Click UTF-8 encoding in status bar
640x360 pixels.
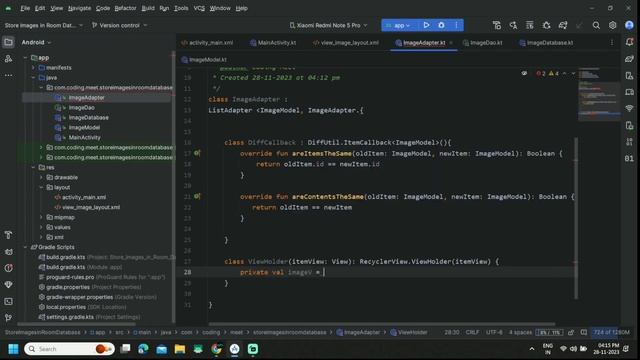494,332
